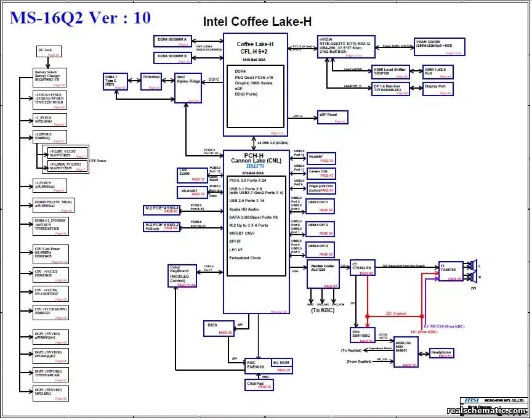
Task: Click the MSI logo in title block
Action: [472, 401]
